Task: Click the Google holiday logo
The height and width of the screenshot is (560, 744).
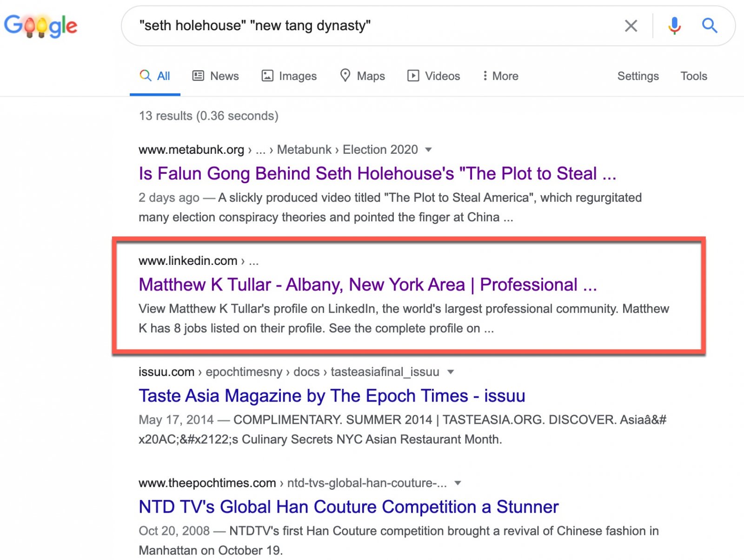Action: [x=40, y=26]
